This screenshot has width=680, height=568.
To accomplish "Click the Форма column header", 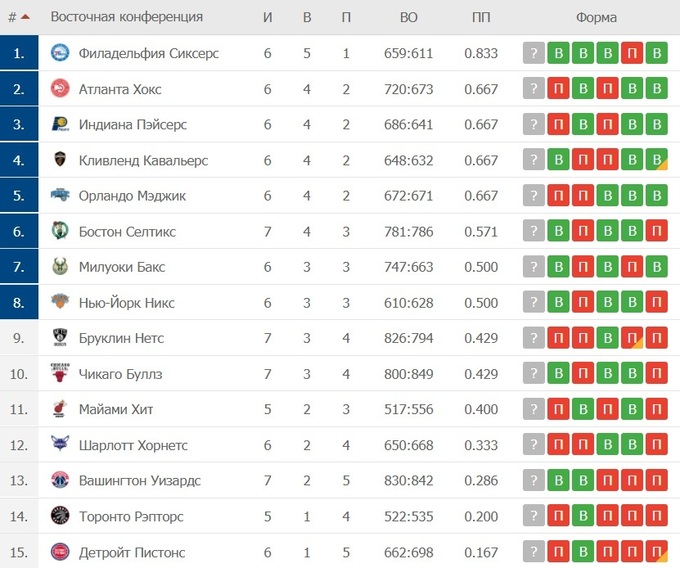I will pyautogui.click(x=596, y=17).
